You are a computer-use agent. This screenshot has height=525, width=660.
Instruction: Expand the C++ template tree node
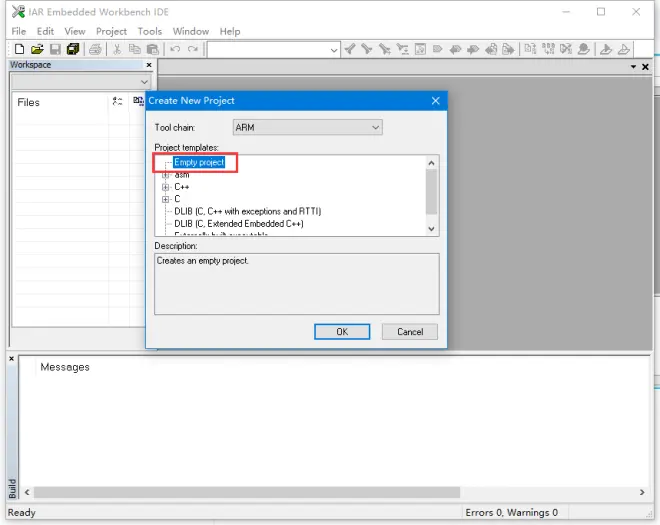click(165, 187)
